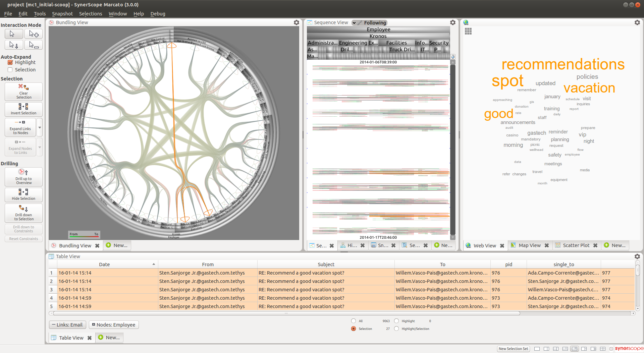Viewport: 644px width, 353px height.
Task: Open a New tab next to Bundling View
Action: [117, 245]
